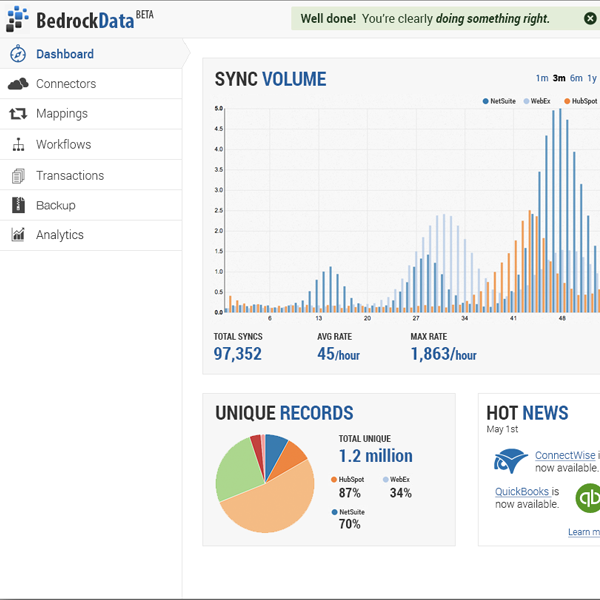Click the WebEx 34% value
The width and height of the screenshot is (600, 600).
401,493
